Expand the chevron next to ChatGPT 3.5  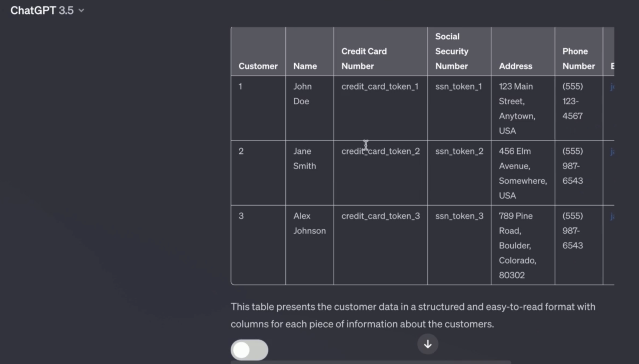[81, 10]
